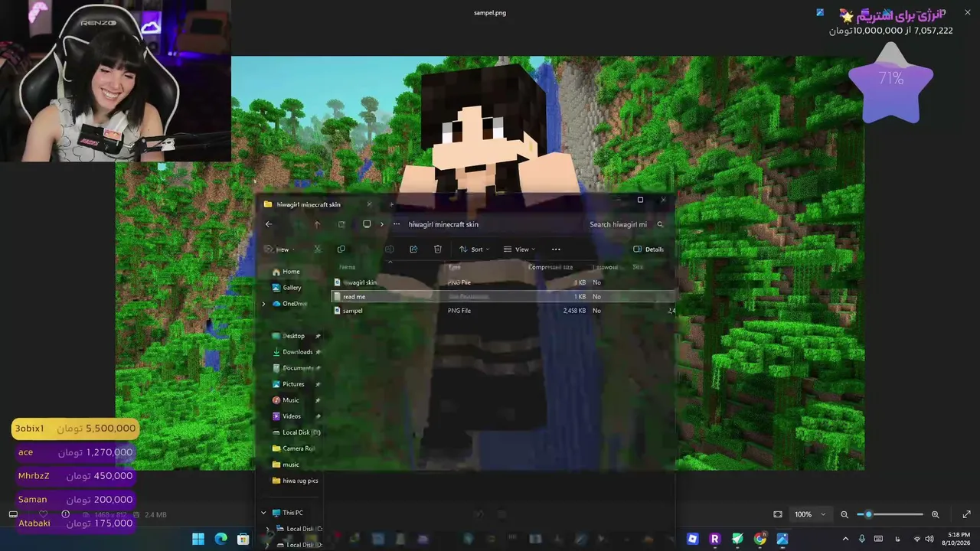Open the green paper-plane app on taskbar

(737, 539)
